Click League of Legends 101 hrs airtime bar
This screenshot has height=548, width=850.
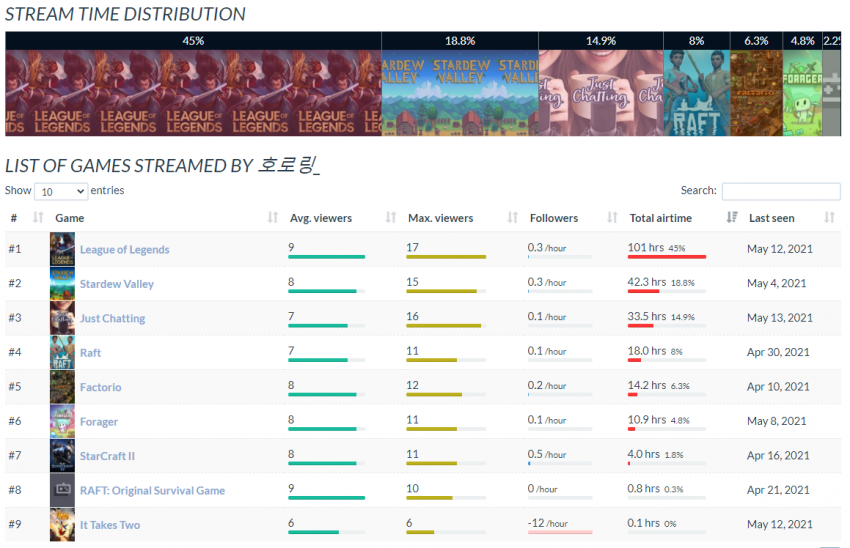pyautogui.click(x=667, y=256)
